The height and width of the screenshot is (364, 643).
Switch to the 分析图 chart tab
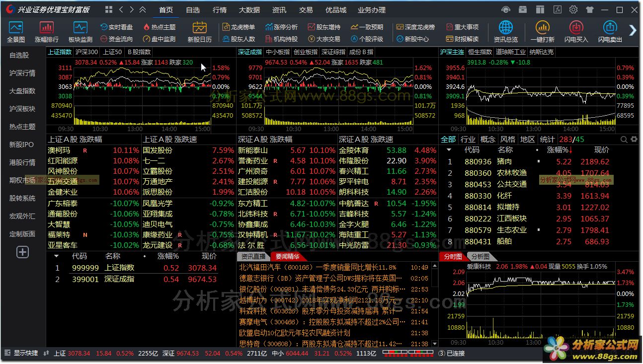point(481,256)
